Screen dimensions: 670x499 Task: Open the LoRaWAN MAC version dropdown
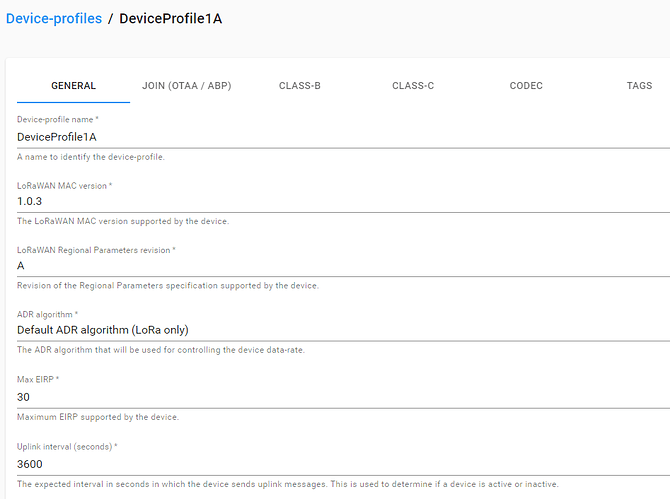point(344,201)
